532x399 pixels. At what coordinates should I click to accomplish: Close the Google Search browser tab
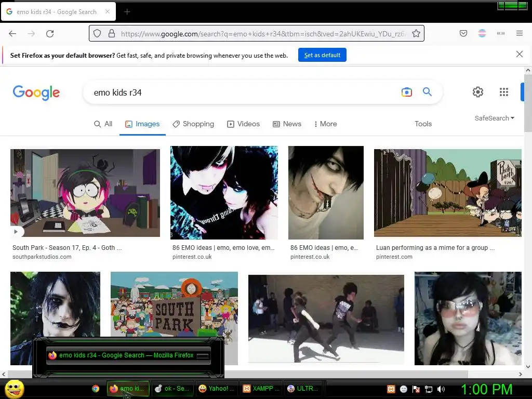point(108,11)
